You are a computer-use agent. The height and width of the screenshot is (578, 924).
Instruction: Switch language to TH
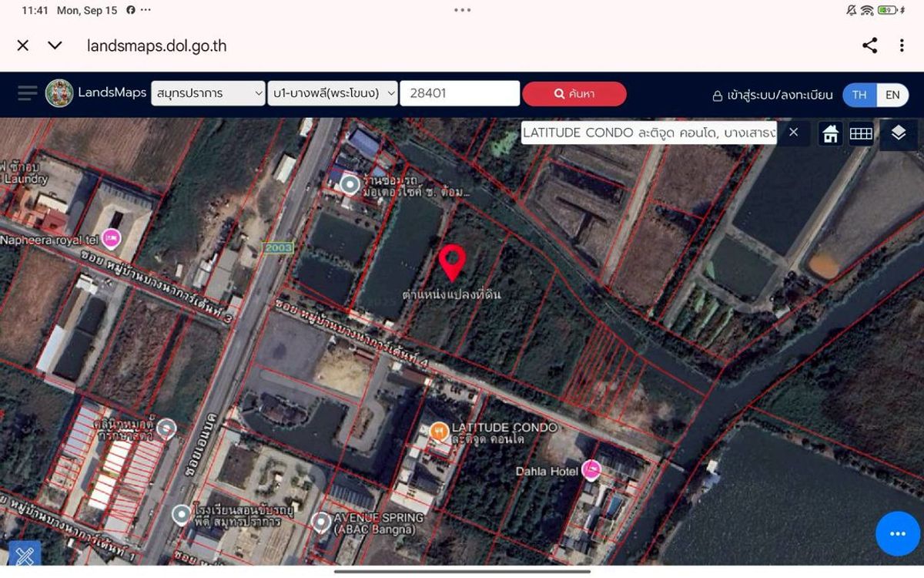coord(859,95)
